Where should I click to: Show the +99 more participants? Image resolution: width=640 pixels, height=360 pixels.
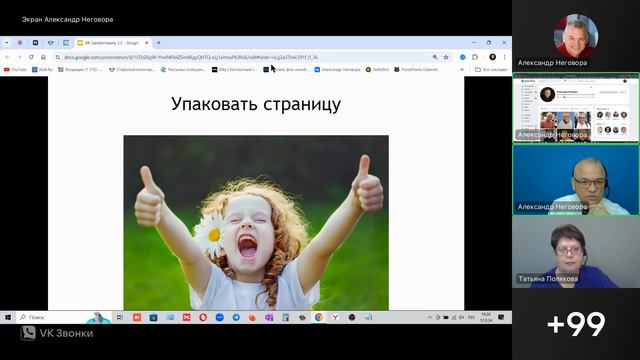(576, 324)
